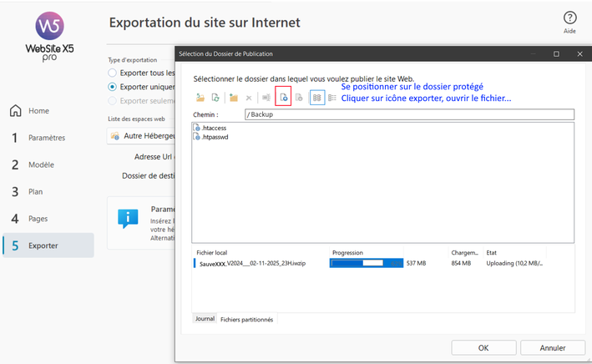The image size is (592, 364).
Task: Go to step 1 Paramètres in sidebar
Action: click(x=46, y=138)
